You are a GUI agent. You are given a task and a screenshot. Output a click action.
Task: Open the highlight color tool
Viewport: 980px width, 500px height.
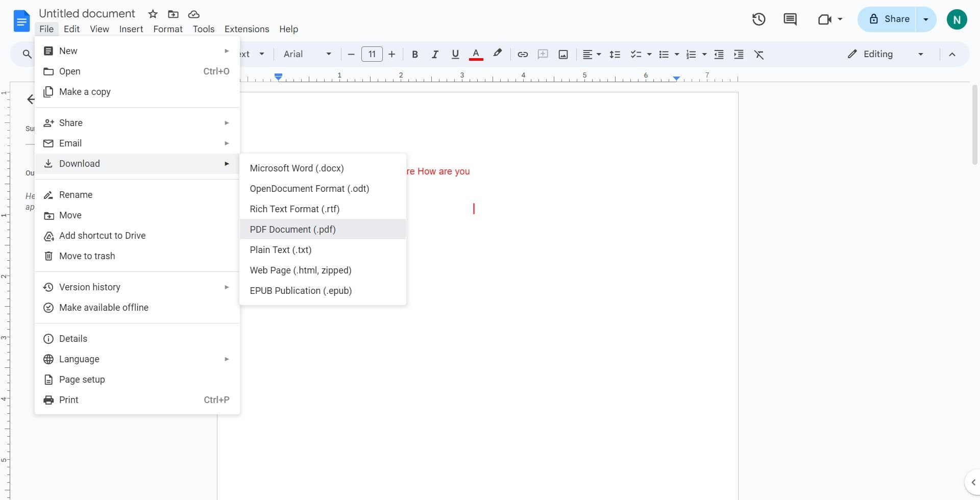[497, 54]
